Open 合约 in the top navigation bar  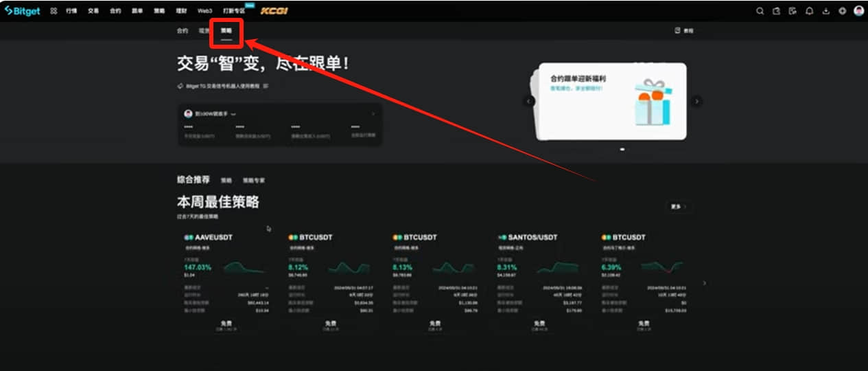click(x=115, y=11)
